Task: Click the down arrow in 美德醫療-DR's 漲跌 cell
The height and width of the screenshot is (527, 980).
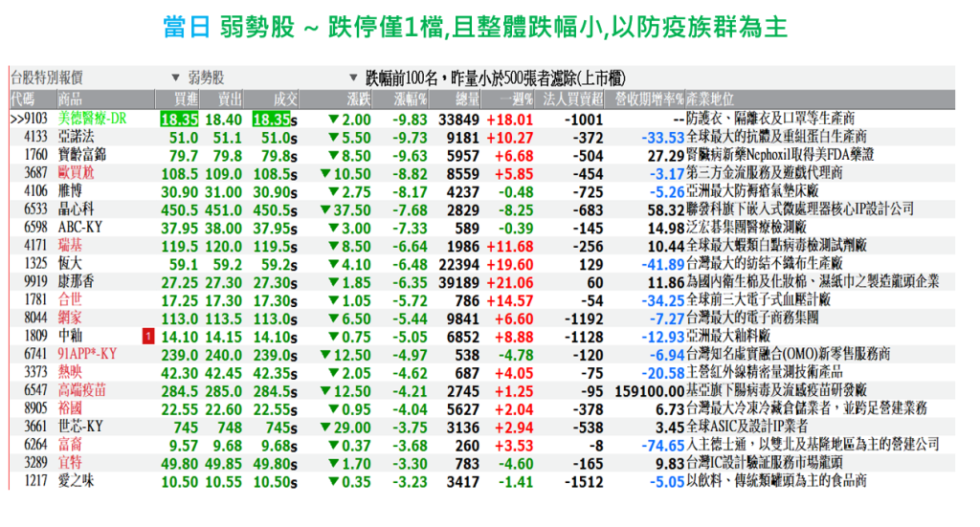Action: pyautogui.click(x=333, y=120)
